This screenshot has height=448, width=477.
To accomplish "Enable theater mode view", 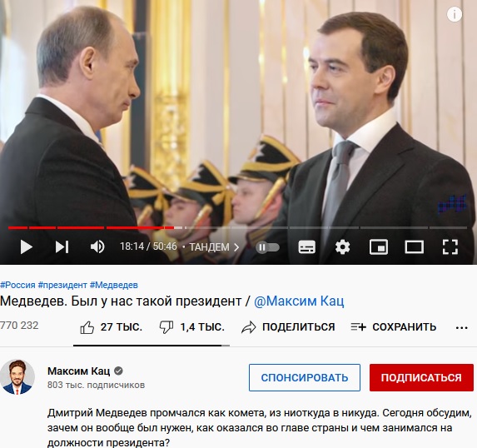I will click(415, 247).
